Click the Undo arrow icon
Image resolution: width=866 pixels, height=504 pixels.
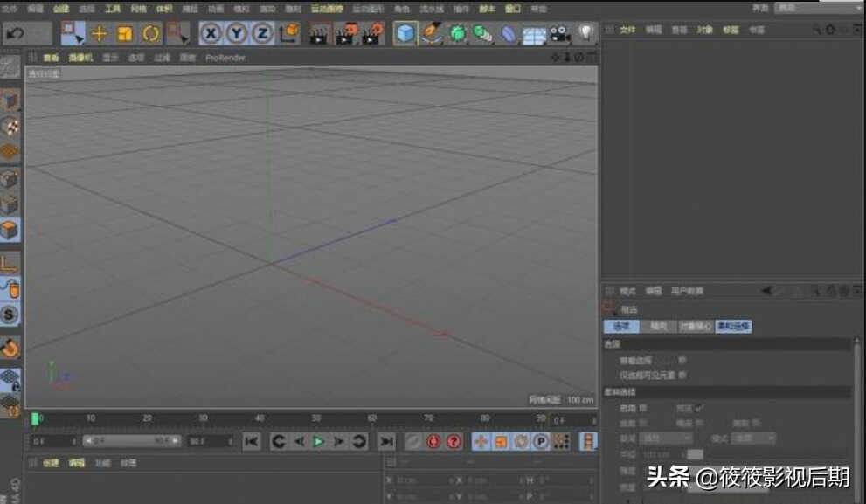pyautogui.click(x=15, y=34)
